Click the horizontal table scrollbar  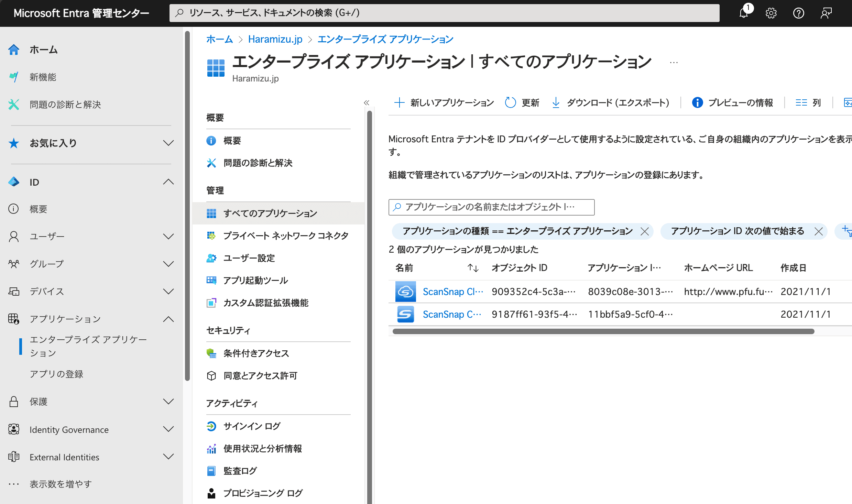pos(603,331)
